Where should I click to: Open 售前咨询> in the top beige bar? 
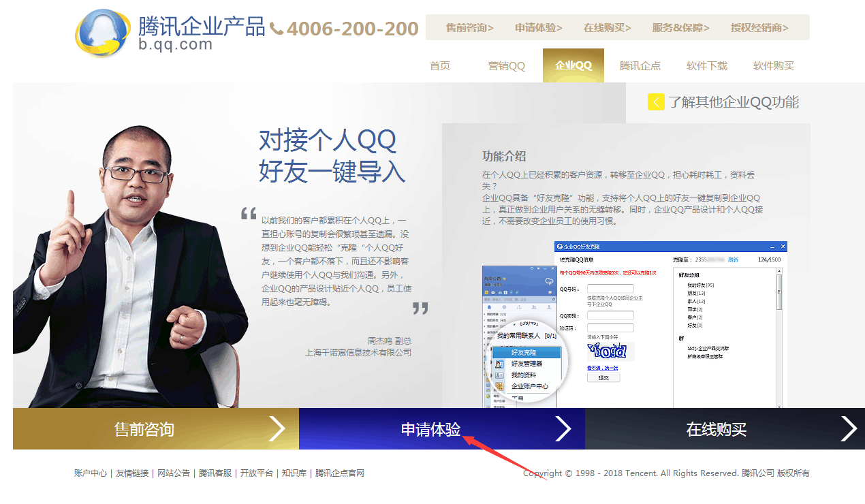(470, 28)
